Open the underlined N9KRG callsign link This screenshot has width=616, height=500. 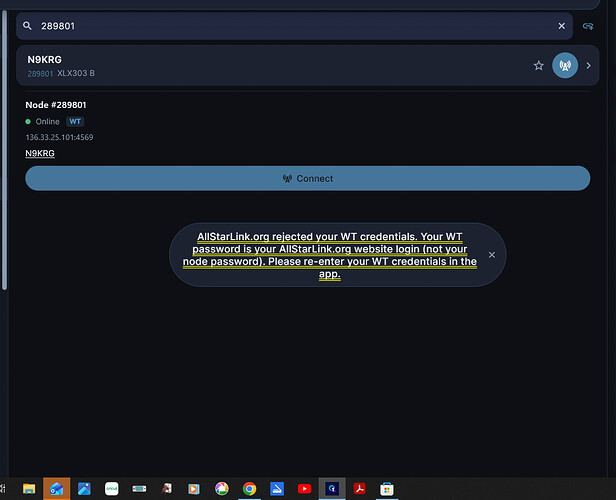(x=40, y=153)
